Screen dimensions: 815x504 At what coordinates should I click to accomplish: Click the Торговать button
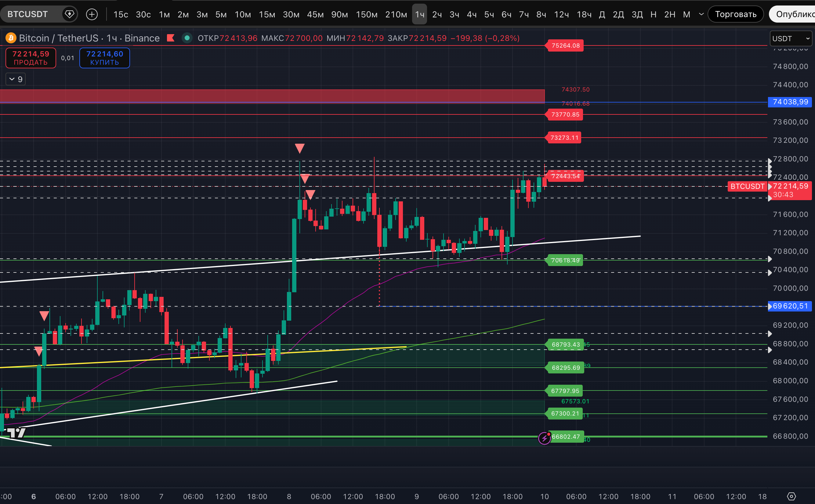[x=735, y=14]
